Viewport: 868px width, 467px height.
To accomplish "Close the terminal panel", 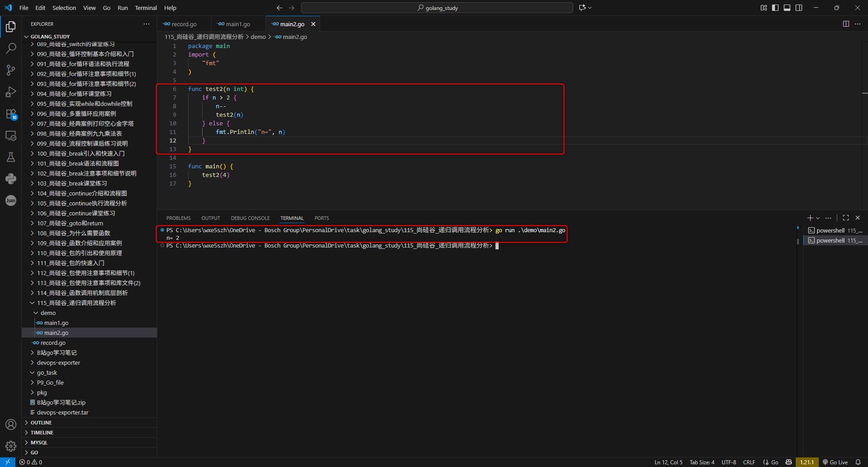I will coord(858,218).
